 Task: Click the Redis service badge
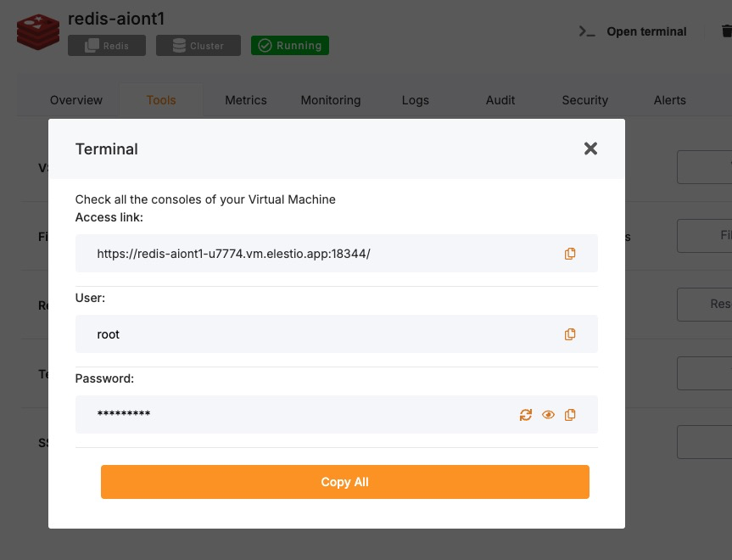point(107,46)
